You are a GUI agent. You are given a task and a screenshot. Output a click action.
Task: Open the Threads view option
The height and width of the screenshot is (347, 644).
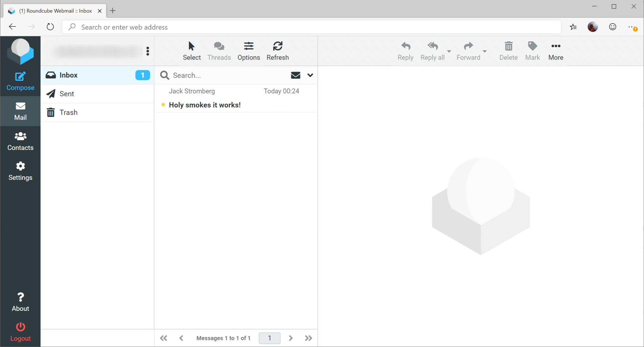(x=219, y=50)
